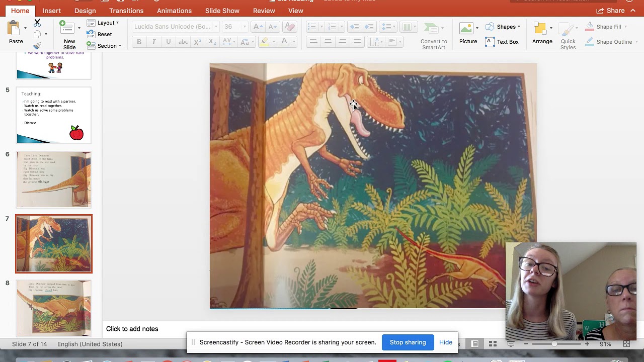Open Quick Styles gallery
The width and height of the screenshot is (644, 362).
point(568,36)
